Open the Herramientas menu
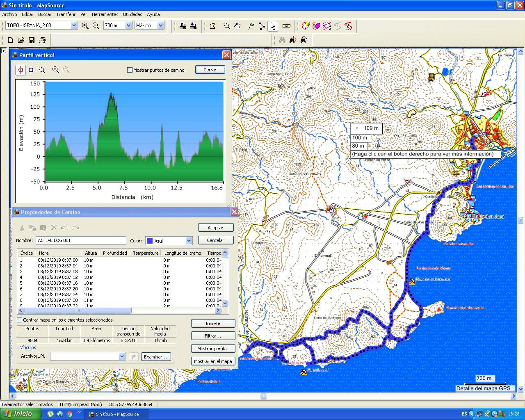 105,14
